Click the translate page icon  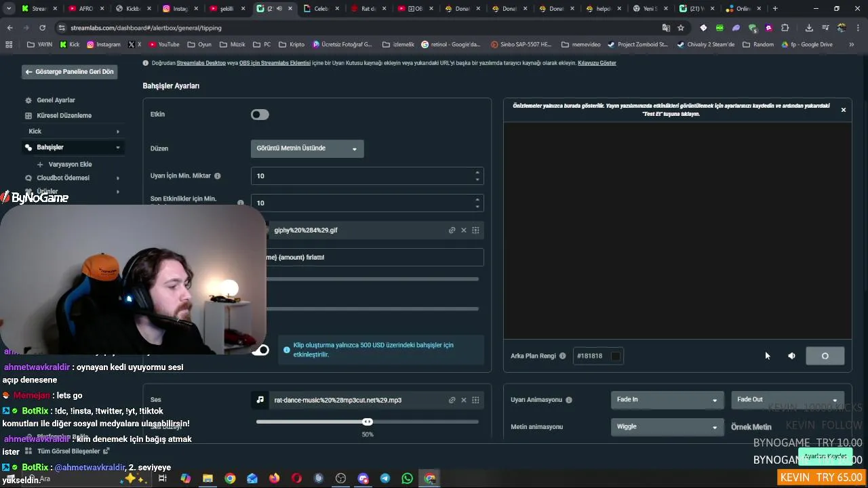666,28
